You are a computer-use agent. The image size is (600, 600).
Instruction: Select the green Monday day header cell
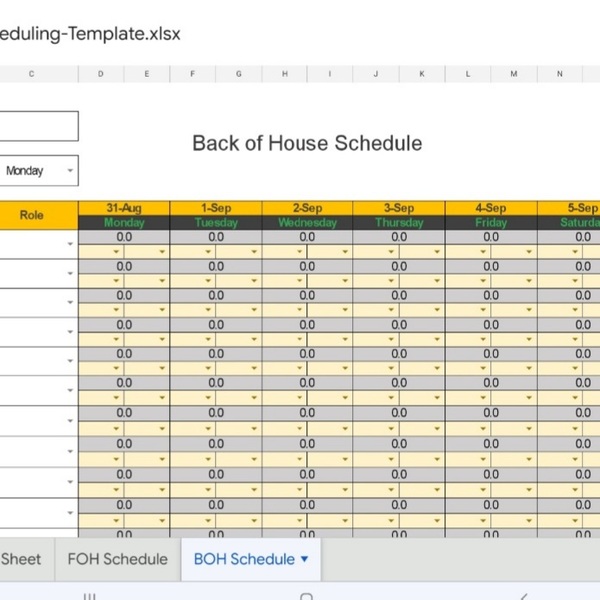(124, 223)
